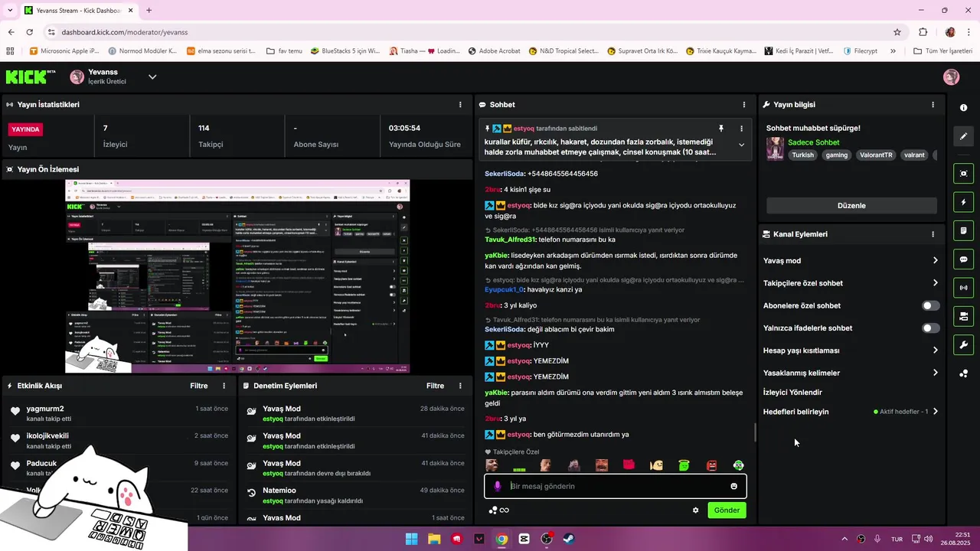Toggle Abonelere özel sohbet switch
This screenshot has width=980, height=551.
coord(930,305)
